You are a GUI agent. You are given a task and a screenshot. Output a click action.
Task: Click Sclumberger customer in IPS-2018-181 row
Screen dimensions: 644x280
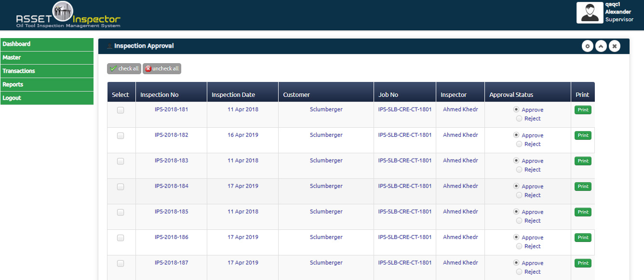click(326, 109)
